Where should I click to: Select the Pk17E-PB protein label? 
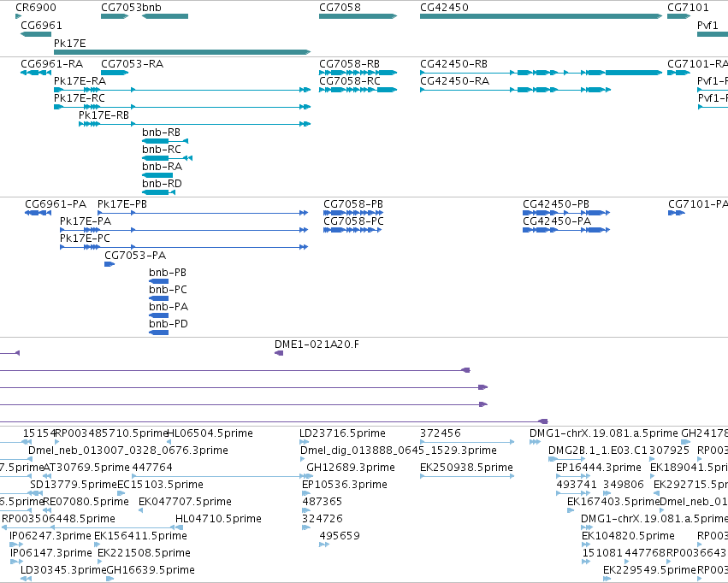pyautogui.click(x=122, y=204)
